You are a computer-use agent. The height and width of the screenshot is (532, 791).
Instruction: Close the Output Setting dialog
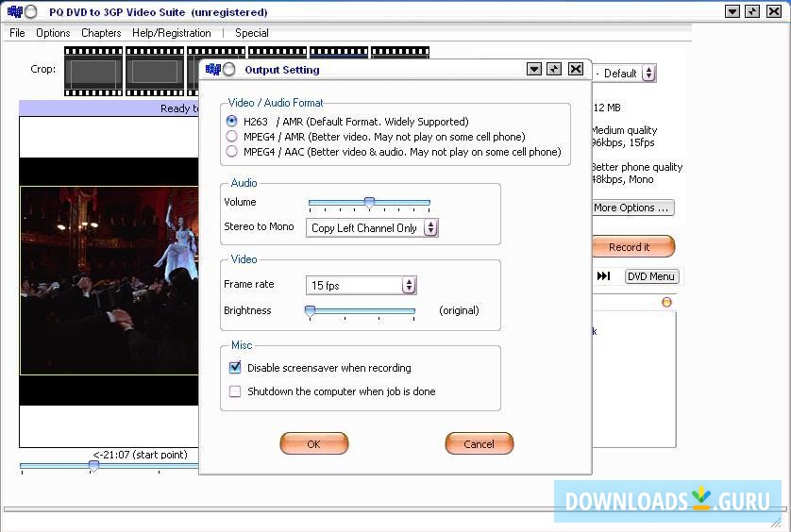point(576,69)
